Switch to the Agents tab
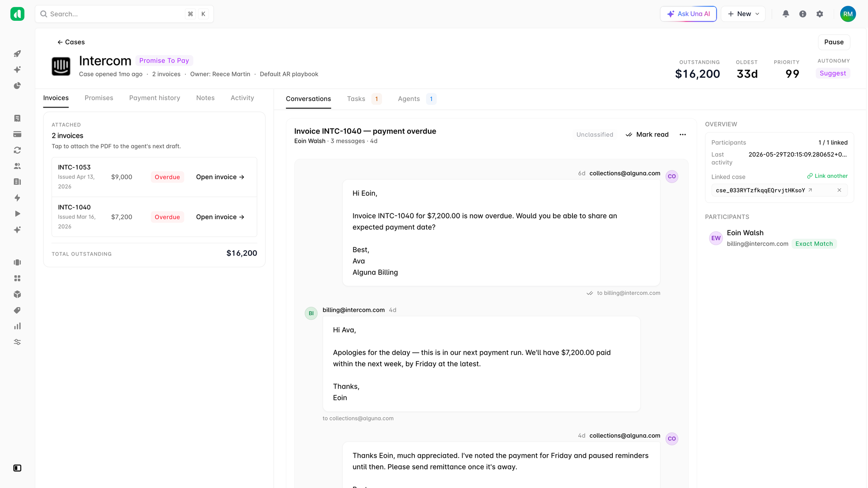The image size is (868, 488). (x=417, y=99)
